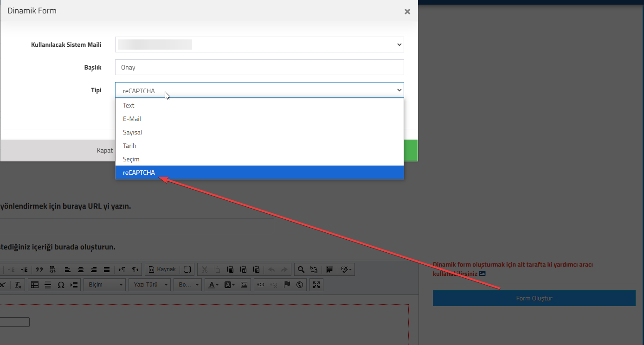Click the image icon beside 'kullanabilirsiniz'

click(x=483, y=274)
